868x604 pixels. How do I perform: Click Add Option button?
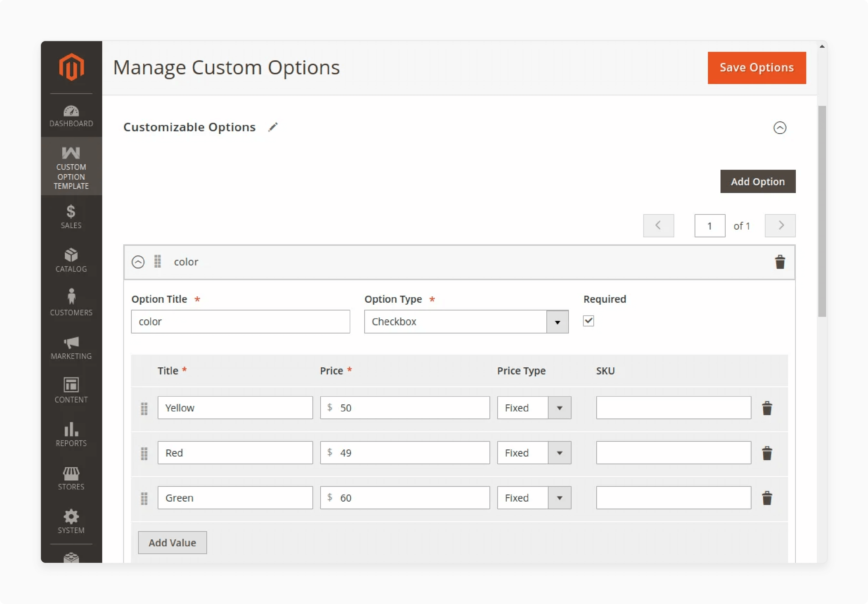coord(758,181)
